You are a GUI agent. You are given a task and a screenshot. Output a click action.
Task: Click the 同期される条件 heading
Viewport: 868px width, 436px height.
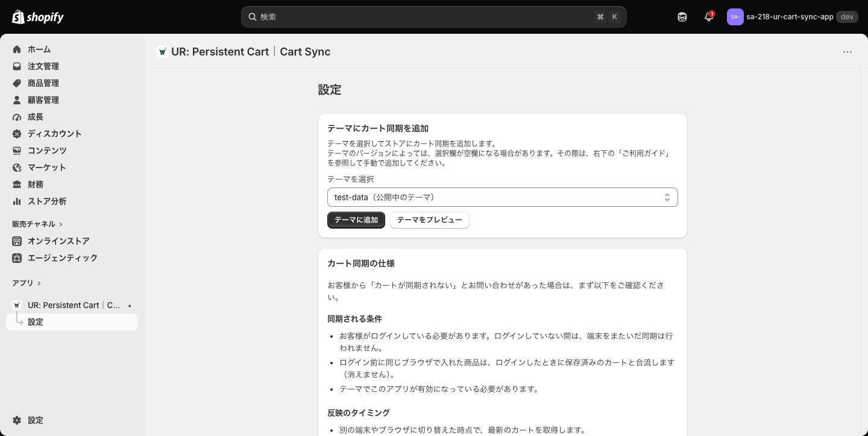pos(354,319)
